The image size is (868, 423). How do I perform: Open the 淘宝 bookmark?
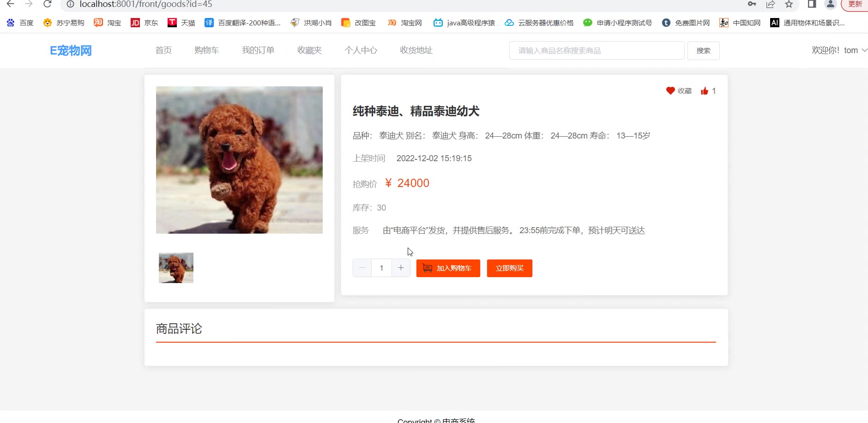point(107,23)
